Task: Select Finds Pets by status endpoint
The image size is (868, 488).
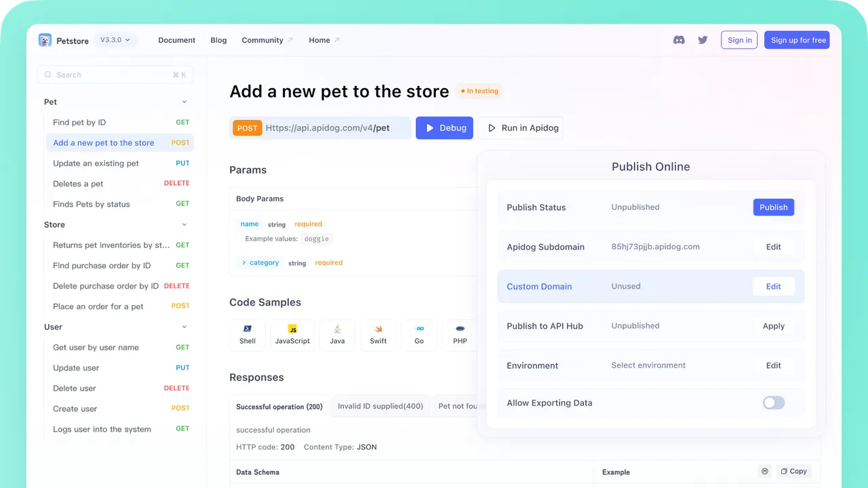Action: coord(120,204)
